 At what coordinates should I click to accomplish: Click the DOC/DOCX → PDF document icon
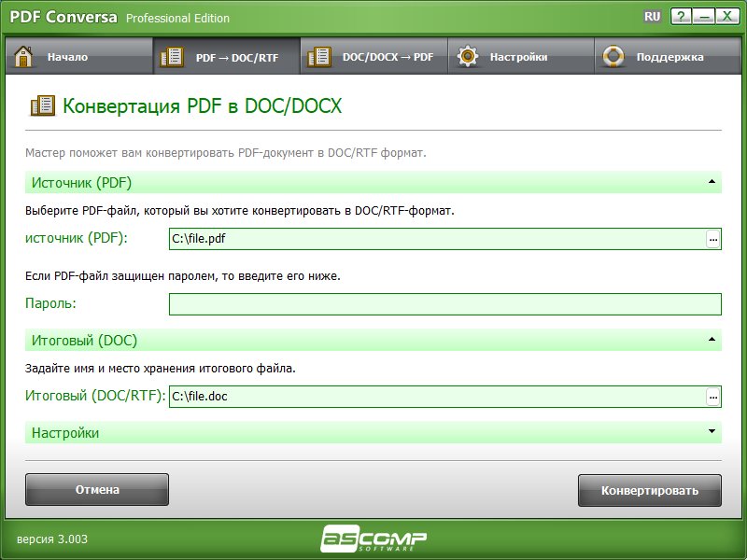pos(318,57)
